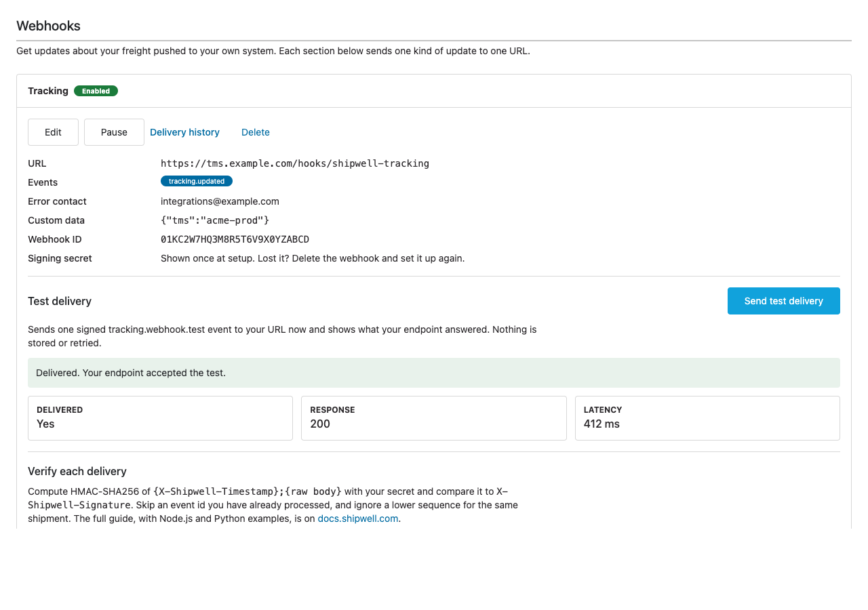The width and height of the screenshot is (868, 610).
Task: Open the docs.shipwell.com link
Action: (x=358, y=518)
